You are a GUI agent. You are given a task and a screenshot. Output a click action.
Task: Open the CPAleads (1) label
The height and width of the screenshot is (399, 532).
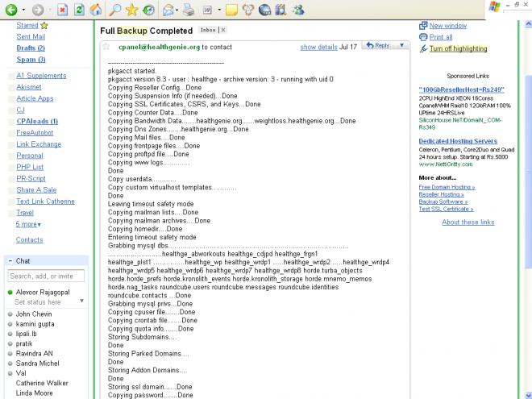click(37, 121)
